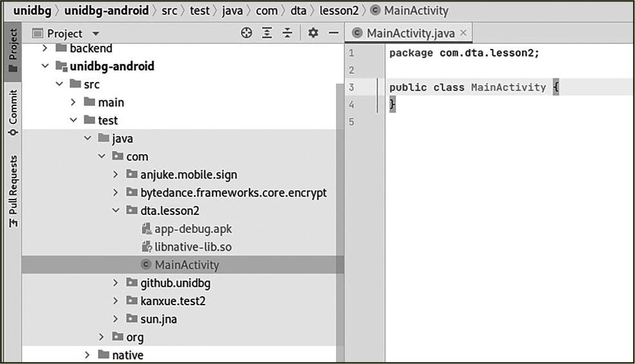
Task: Expand the anjuke.mobile.sign package
Action: click(116, 174)
